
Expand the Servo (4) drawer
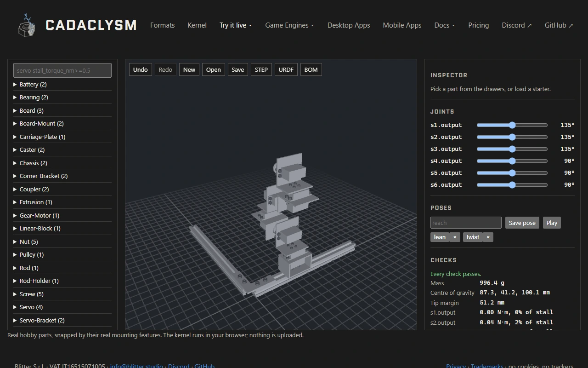(x=62, y=307)
